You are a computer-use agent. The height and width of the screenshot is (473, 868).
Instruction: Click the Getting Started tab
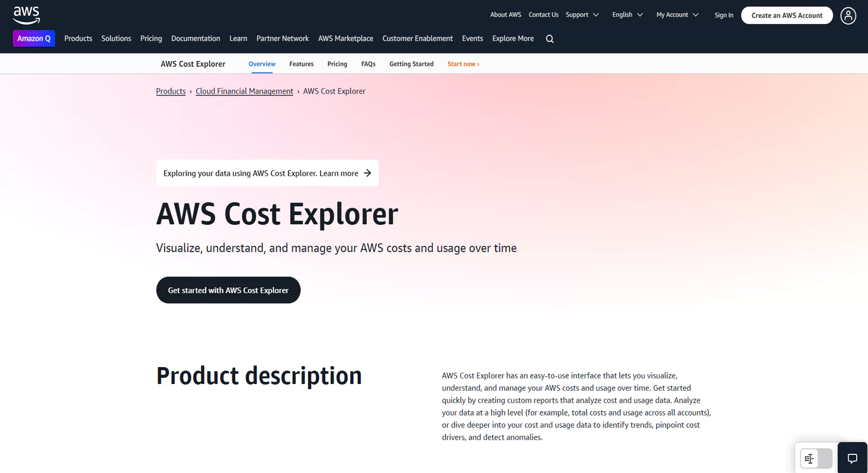click(411, 64)
